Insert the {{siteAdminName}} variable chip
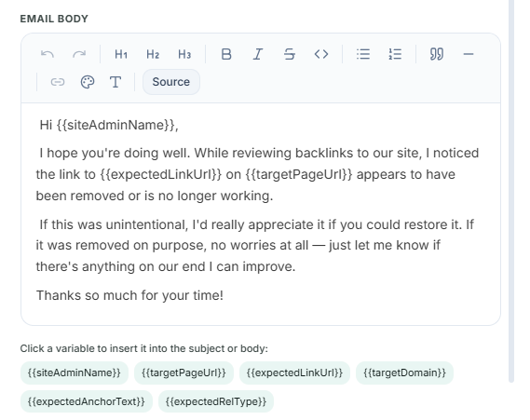 tap(75, 373)
